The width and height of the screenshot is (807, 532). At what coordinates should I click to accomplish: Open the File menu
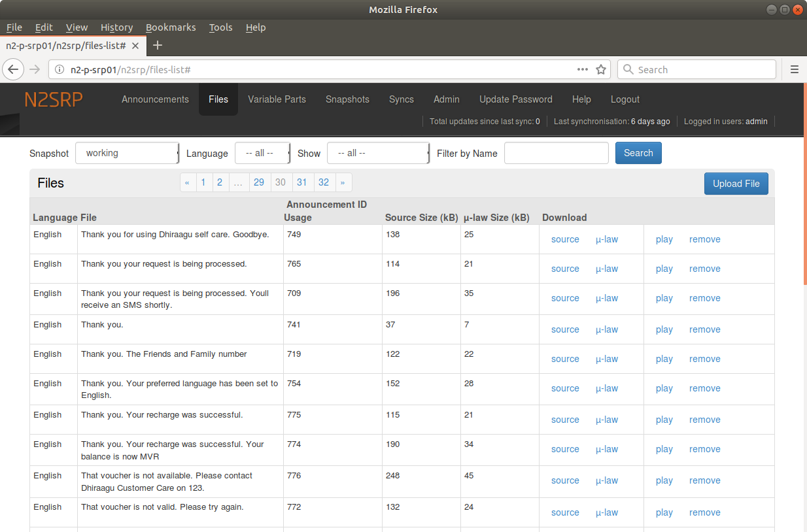tap(14, 27)
